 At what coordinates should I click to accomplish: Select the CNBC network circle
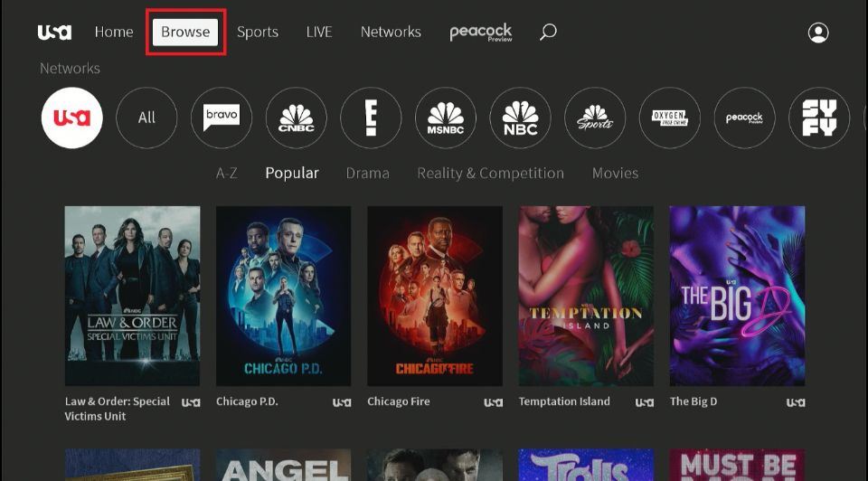297,118
